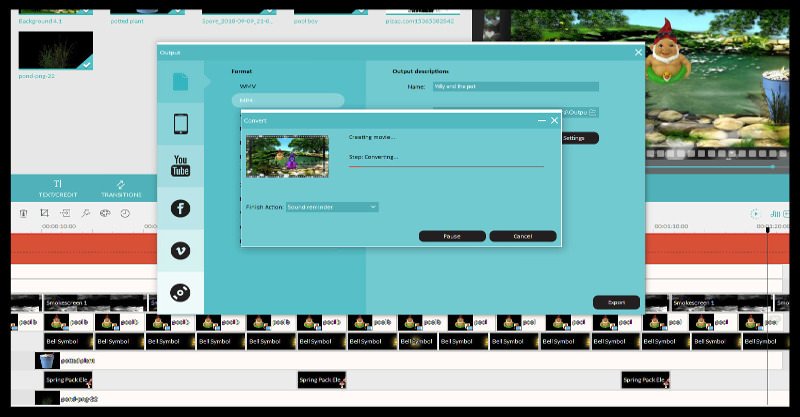This screenshot has width=800, height=417.
Task: Open the clock speed/duration tool
Action: click(125, 213)
